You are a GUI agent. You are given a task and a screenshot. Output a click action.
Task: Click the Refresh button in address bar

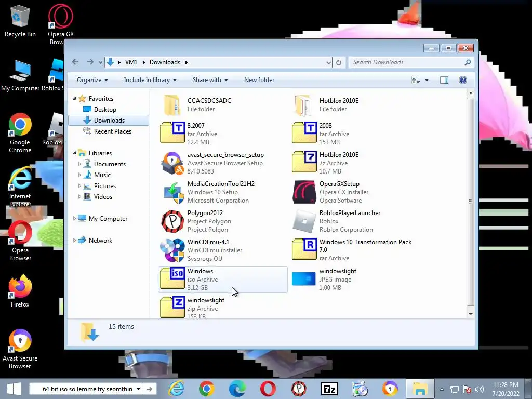click(x=338, y=62)
